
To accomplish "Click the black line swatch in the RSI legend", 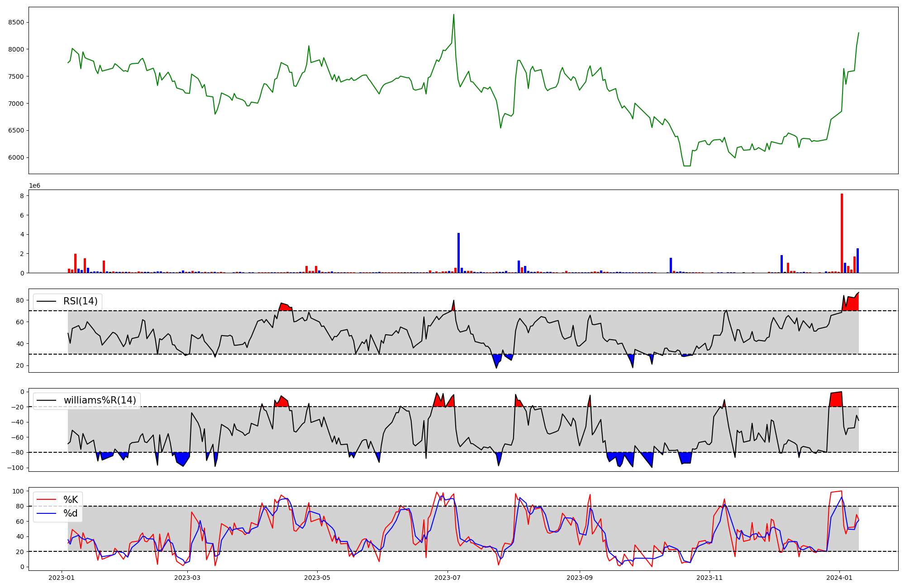I will coord(46,301).
